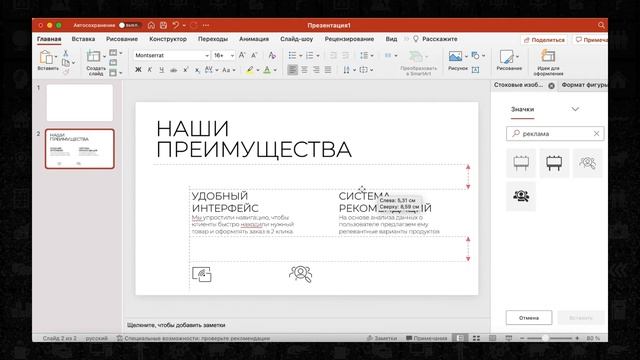The image size is (640, 360).
Task: Click the numbered list icon
Action: [x=310, y=56]
